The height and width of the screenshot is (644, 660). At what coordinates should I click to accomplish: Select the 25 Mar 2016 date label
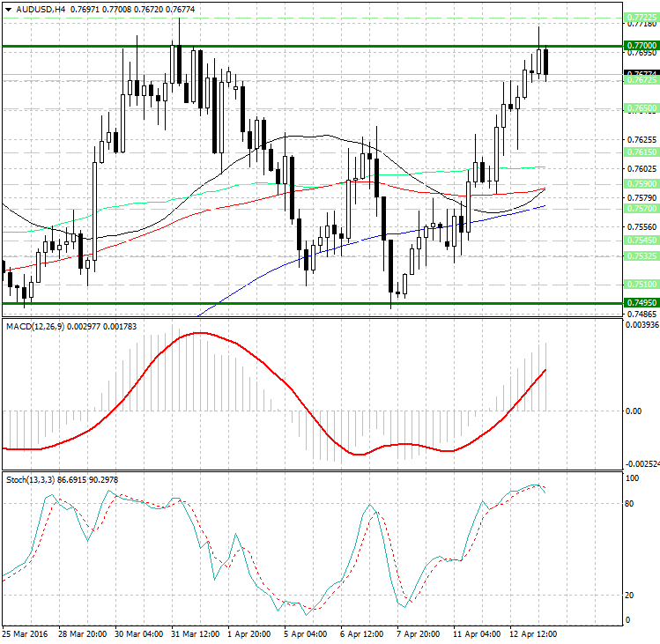(x=24, y=633)
